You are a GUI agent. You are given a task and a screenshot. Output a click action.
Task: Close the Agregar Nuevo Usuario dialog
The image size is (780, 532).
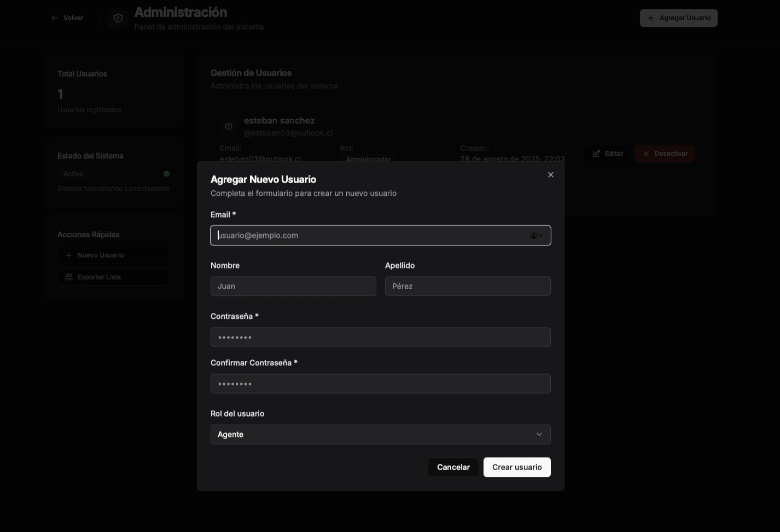pyautogui.click(x=550, y=174)
